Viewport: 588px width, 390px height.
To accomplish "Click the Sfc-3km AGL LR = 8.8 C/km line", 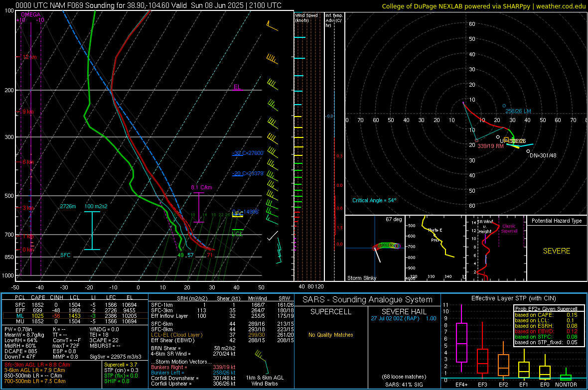I will (37, 365).
